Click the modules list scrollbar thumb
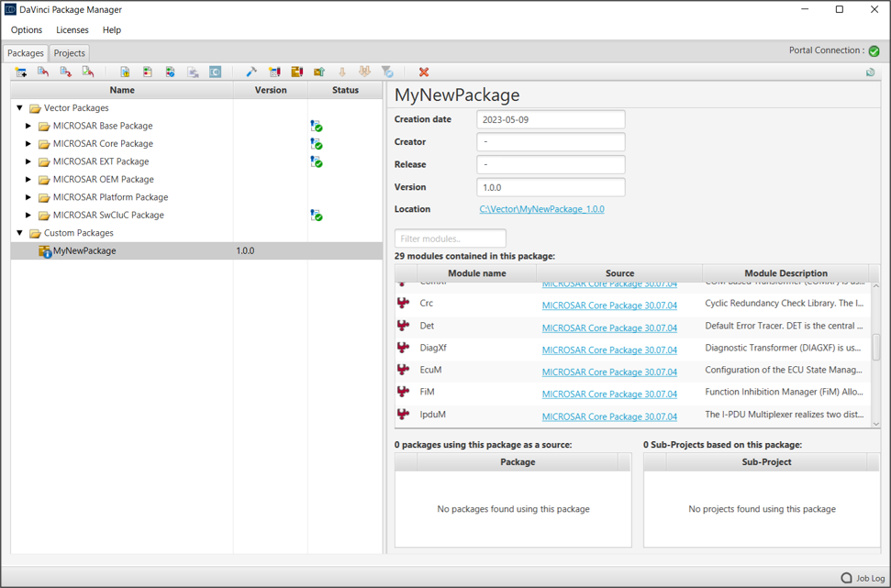Image resolution: width=891 pixels, height=588 pixels. [x=875, y=347]
